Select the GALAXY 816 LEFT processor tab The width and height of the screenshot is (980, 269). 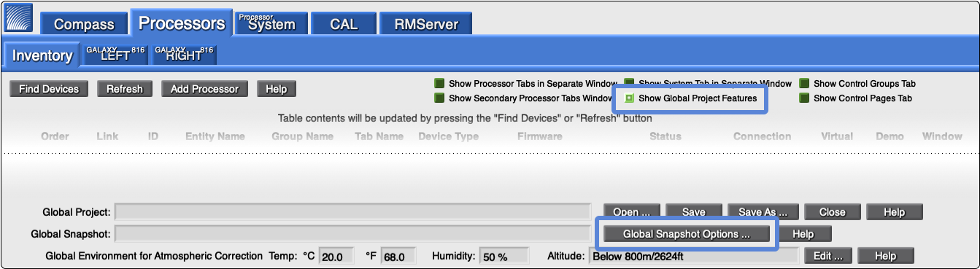pos(115,55)
